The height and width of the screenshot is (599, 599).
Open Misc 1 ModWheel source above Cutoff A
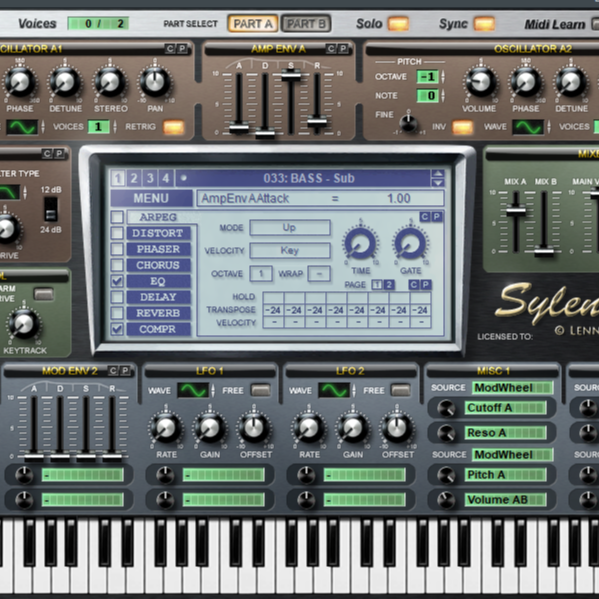(513, 388)
